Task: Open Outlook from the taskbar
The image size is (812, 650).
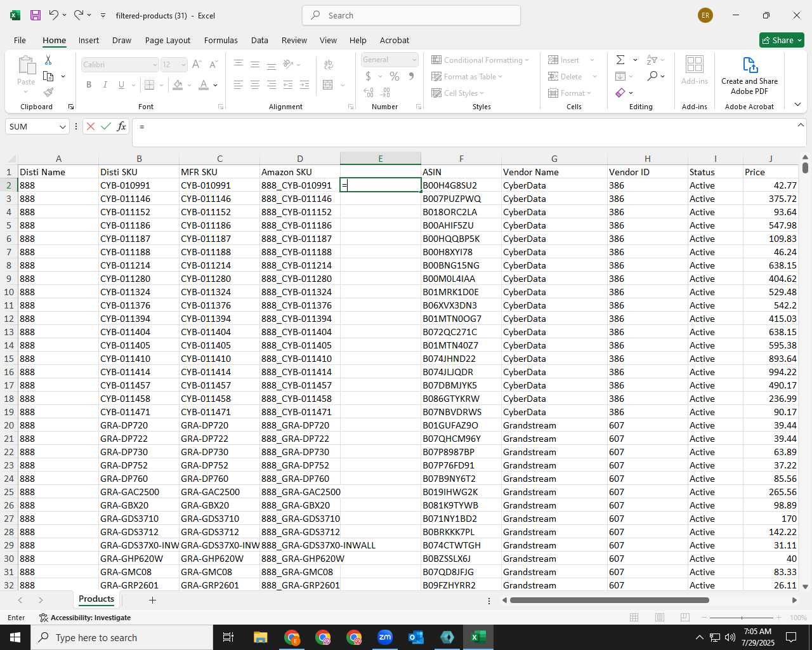Action: 416,637
